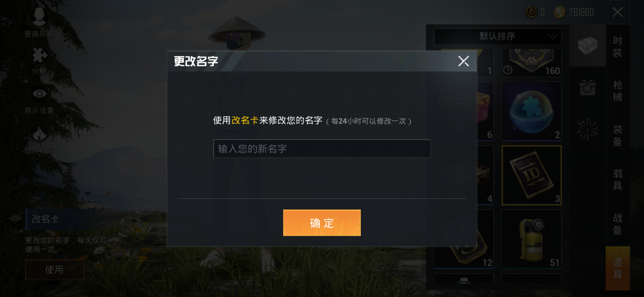Close the 更改名字 dialog

point(463,61)
